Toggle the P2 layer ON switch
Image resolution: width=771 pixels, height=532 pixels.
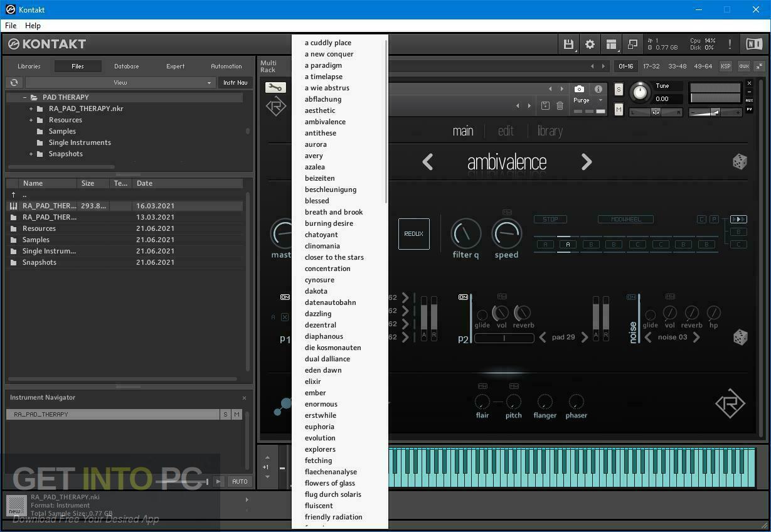(x=464, y=297)
